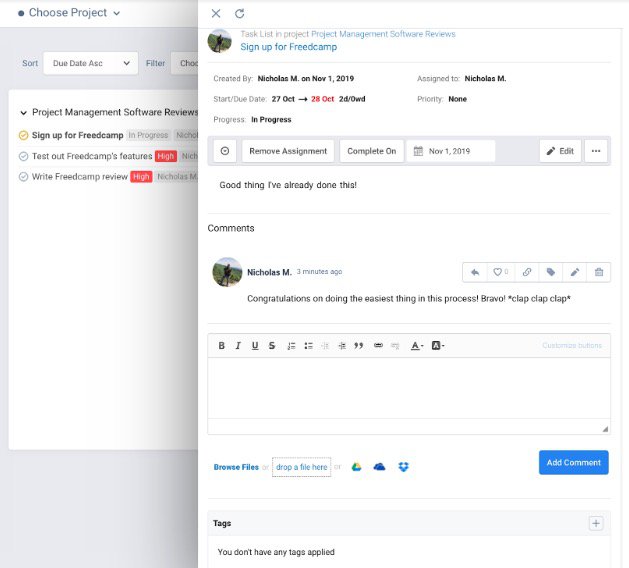Mark Test out Freedcamp's features complete

tap(24, 156)
